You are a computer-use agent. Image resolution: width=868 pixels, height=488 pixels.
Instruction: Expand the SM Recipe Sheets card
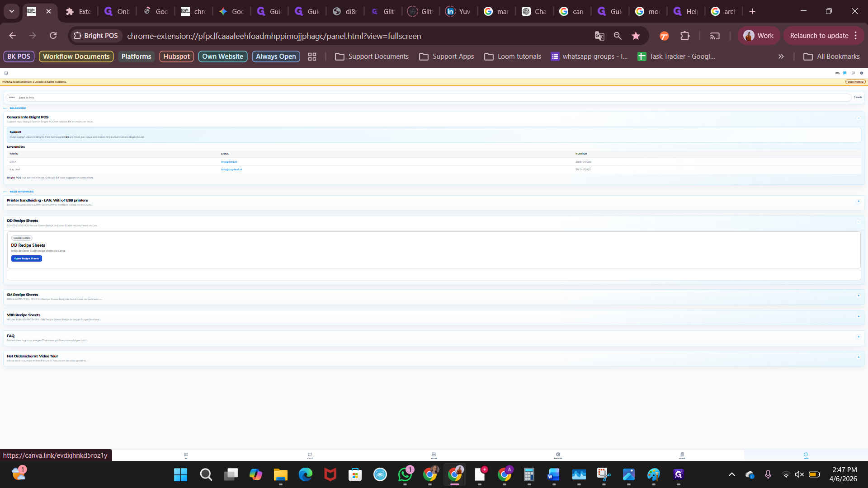[858, 296]
